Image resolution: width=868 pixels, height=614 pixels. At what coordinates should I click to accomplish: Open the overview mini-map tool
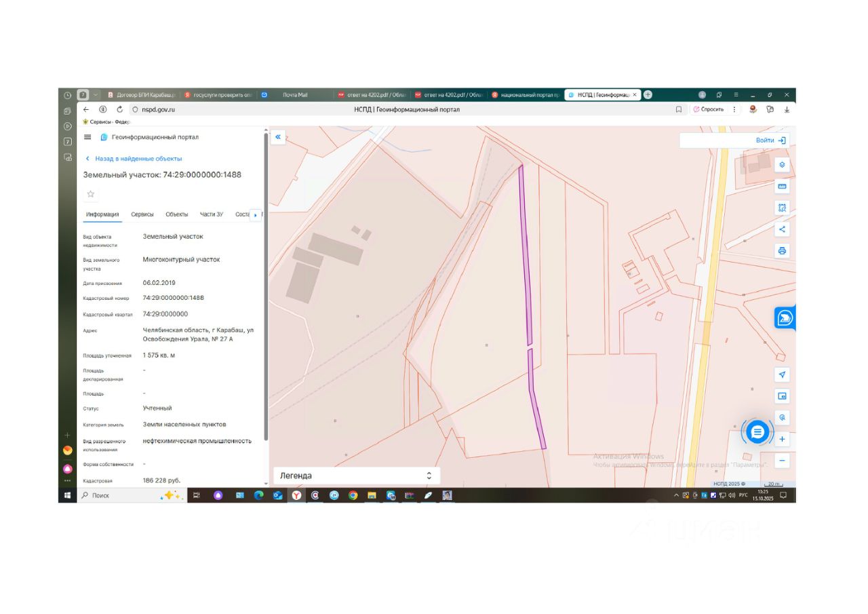click(782, 396)
